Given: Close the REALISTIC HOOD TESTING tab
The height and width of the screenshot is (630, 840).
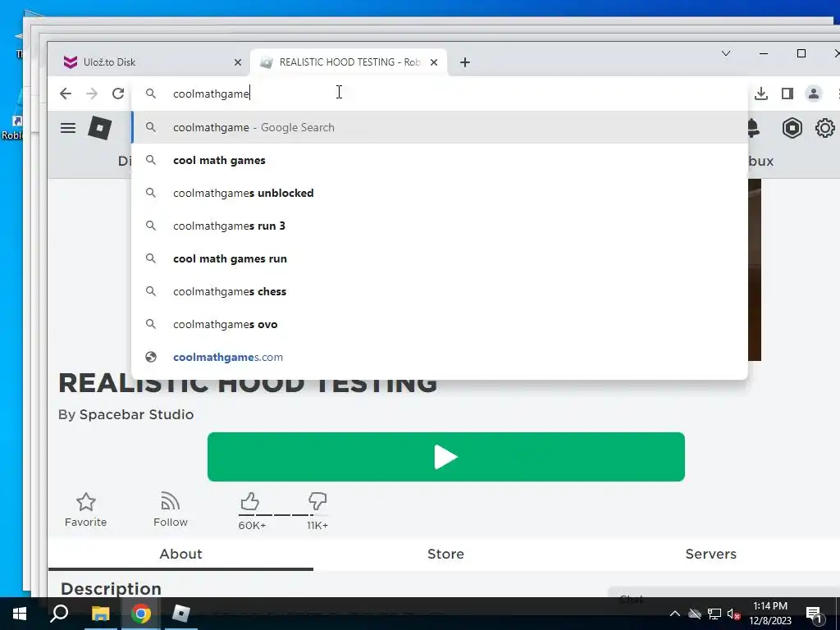Looking at the screenshot, I should tap(434, 62).
